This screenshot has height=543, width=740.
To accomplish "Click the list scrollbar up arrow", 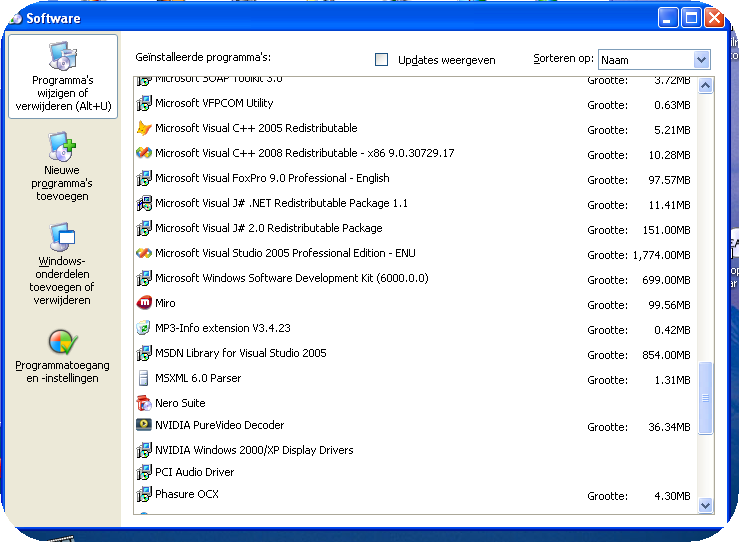I will point(706,85).
